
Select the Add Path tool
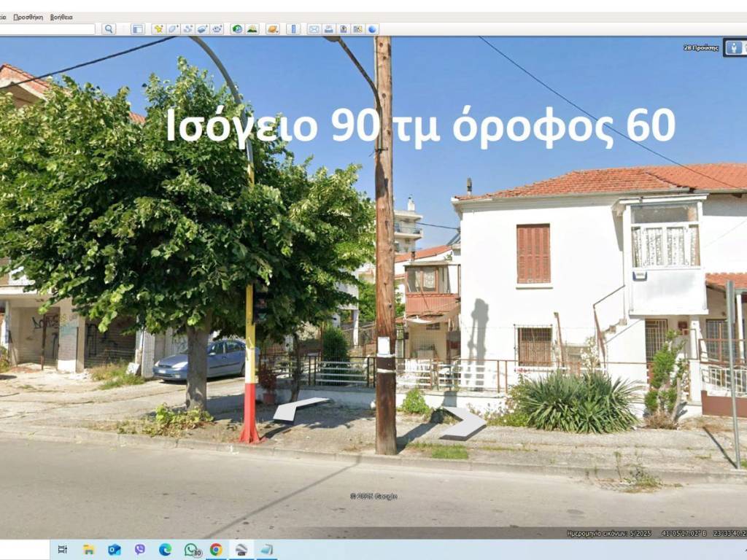187,29
